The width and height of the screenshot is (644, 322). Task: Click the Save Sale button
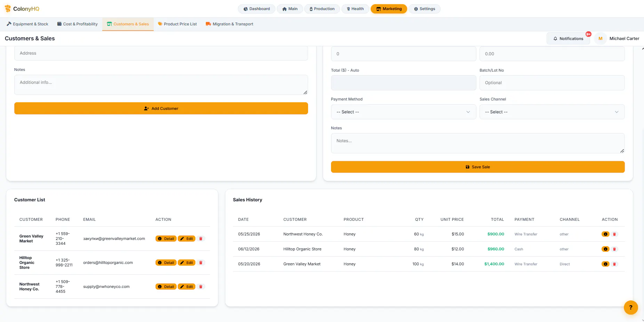tap(478, 167)
